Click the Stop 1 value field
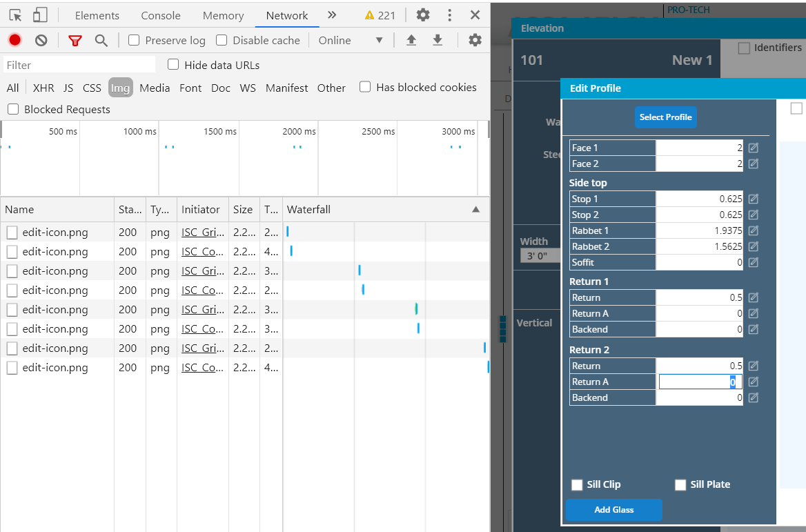The image size is (806, 532). point(699,199)
